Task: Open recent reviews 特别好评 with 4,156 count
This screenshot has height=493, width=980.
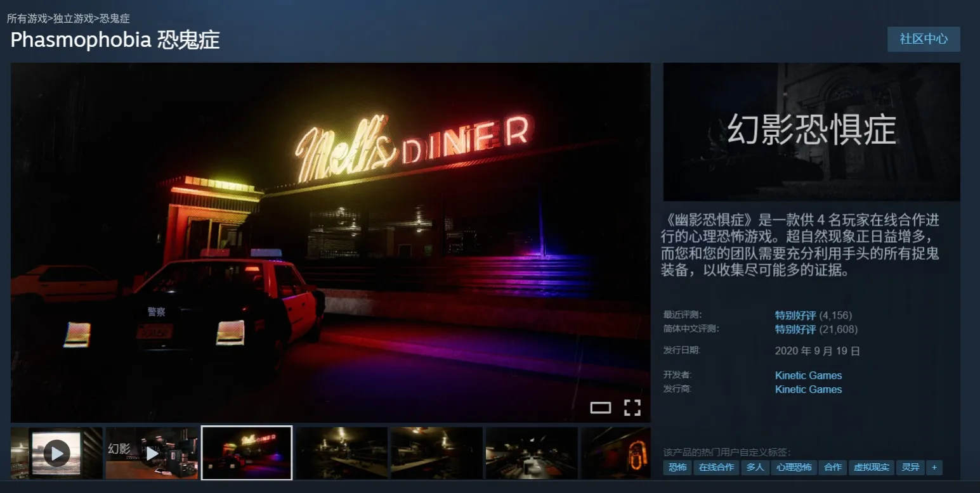Action: point(795,316)
